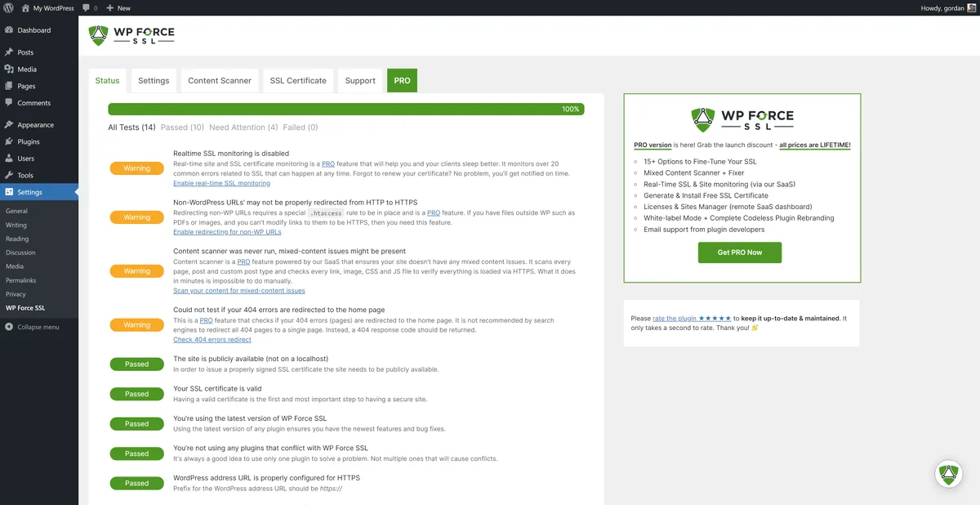The height and width of the screenshot is (505, 980).
Task: Open General settings submenu item
Action: click(16, 211)
